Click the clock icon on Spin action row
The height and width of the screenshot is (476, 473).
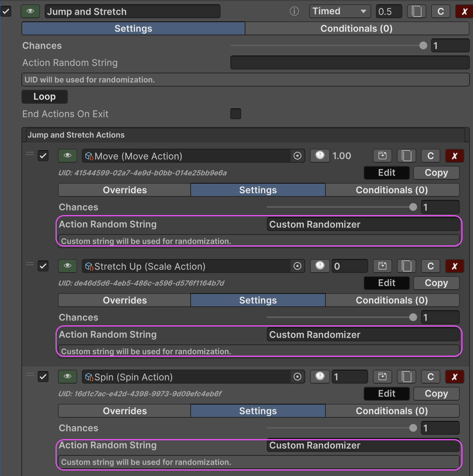pos(320,377)
